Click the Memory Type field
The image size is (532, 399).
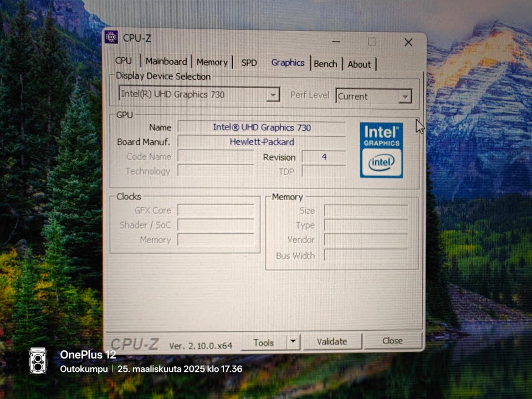(366, 225)
